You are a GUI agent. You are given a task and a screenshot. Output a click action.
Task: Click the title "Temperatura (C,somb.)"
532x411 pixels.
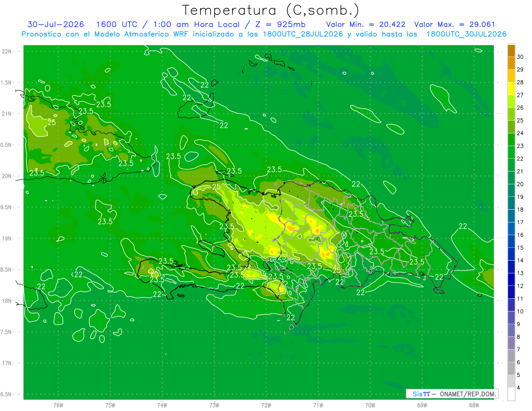(271, 10)
